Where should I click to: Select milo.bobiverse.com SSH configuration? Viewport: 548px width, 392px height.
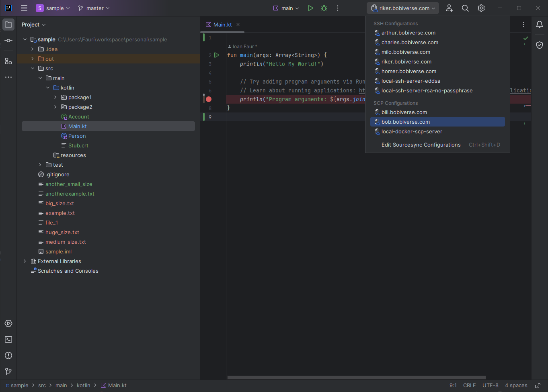[437, 52]
